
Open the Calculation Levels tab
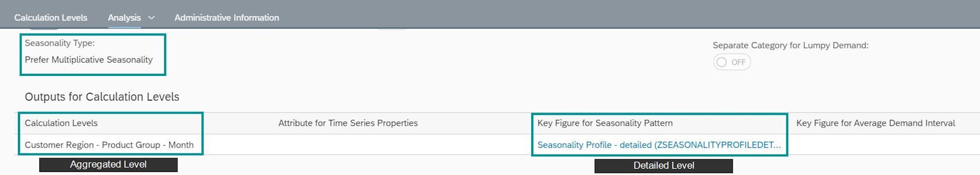point(51,17)
